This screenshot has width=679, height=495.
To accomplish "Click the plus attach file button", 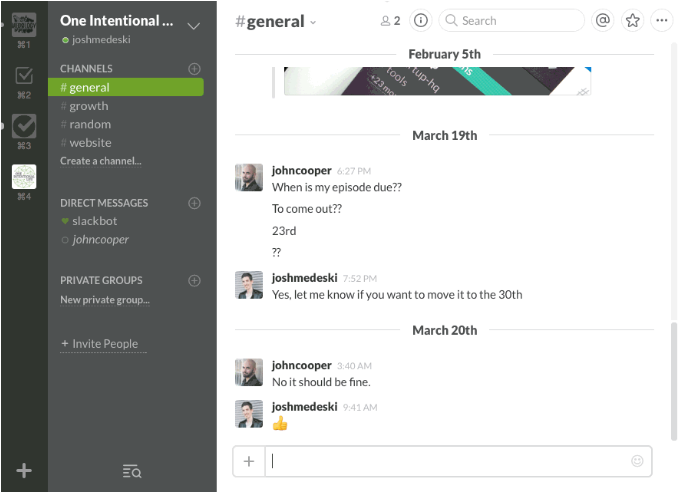I will pos(249,461).
